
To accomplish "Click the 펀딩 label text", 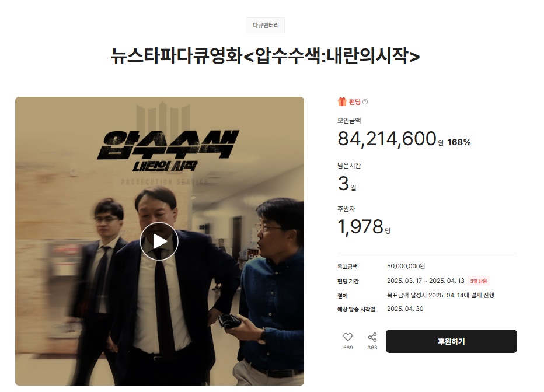I will [x=354, y=102].
